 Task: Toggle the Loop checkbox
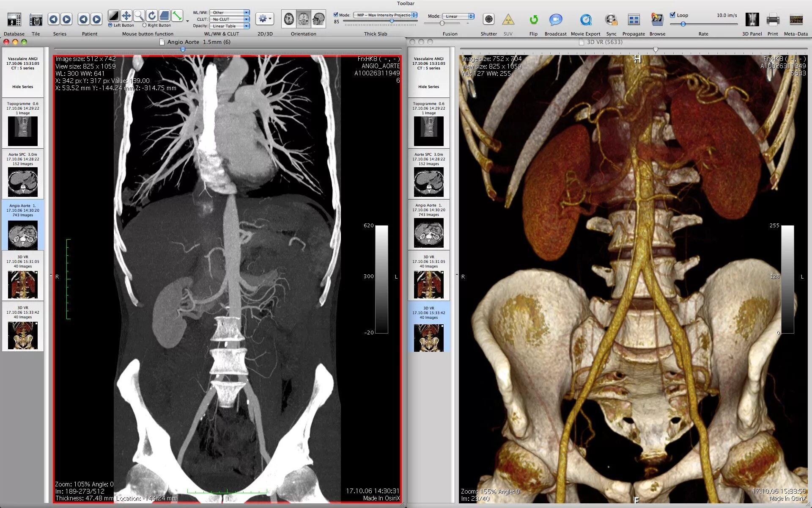point(672,15)
